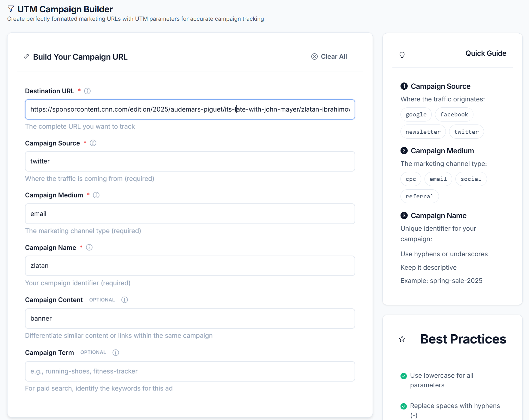Click the Campaign Content field with banner

click(190, 319)
